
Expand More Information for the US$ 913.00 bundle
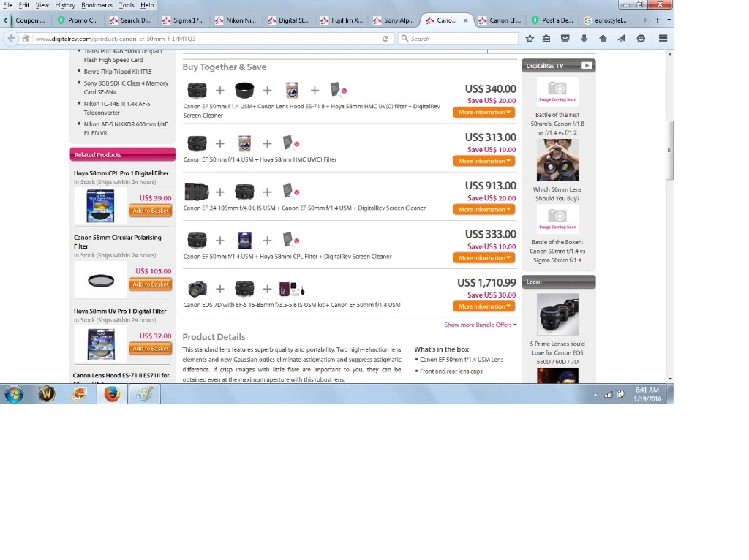(x=484, y=210)
